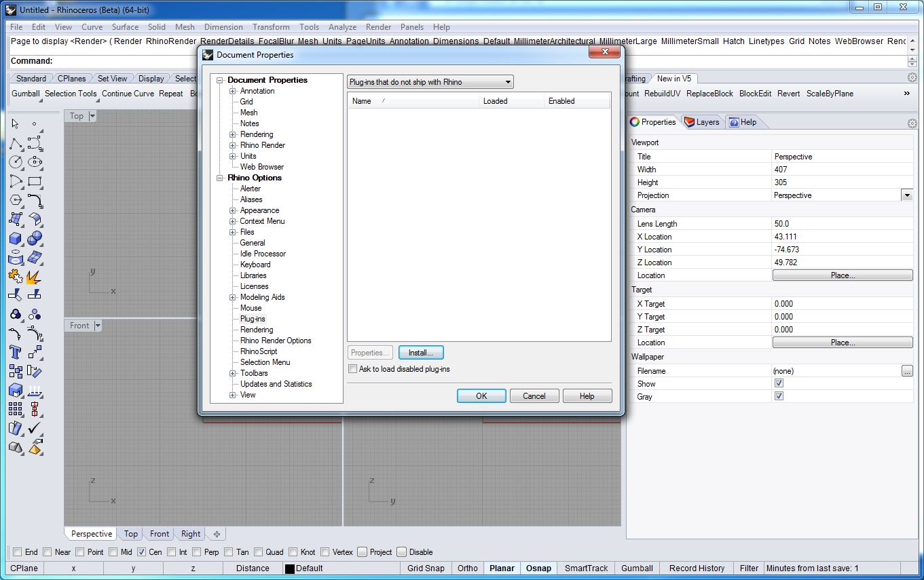Uncheck the Cen osnap checkbox
The image size is (924, 580).
(x=142, y=552)
